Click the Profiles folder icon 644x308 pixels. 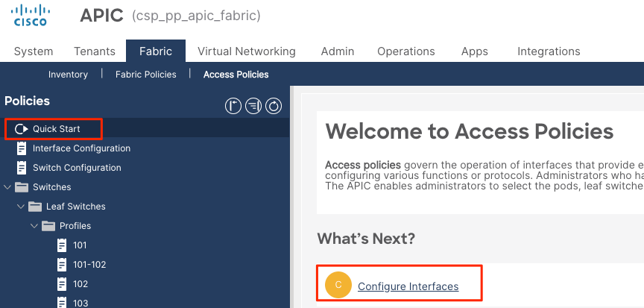coord(48,226)
